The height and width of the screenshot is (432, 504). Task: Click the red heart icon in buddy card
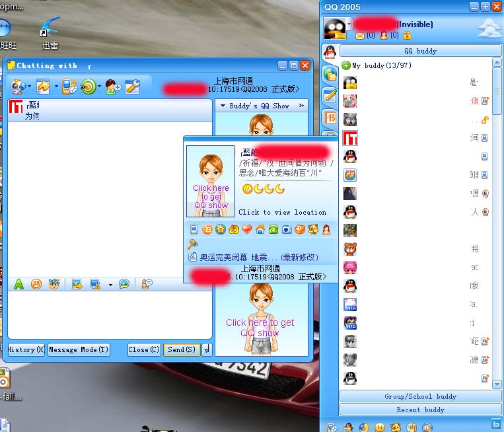click(247, 229)
